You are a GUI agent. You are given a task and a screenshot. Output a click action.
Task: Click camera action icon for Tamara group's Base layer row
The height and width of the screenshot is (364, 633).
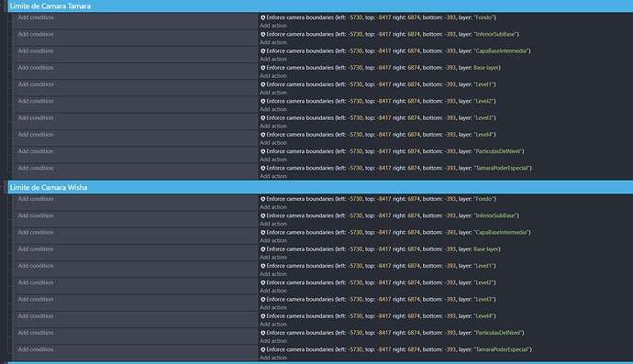point(262,68)
